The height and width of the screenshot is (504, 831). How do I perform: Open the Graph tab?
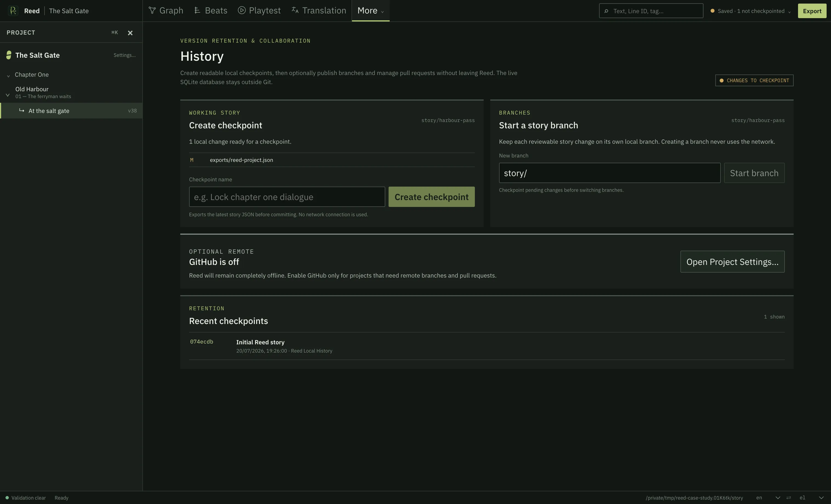click(166, 11)
